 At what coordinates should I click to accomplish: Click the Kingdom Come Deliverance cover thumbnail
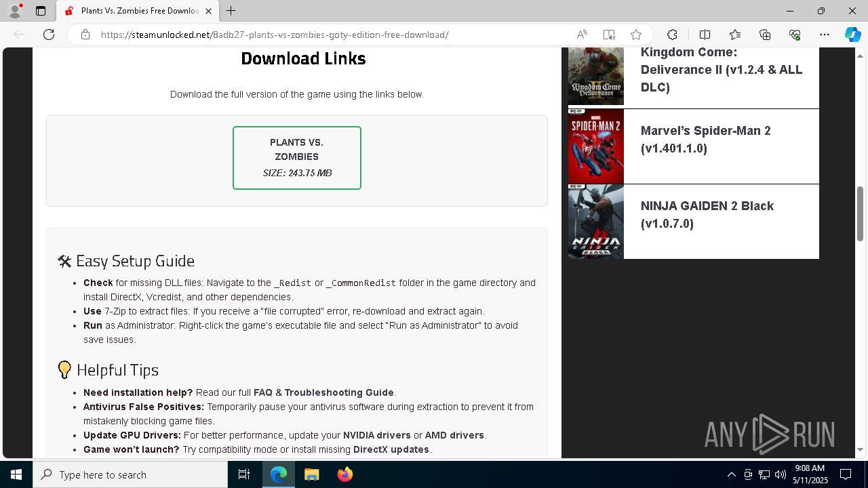(x=596, y=76)
